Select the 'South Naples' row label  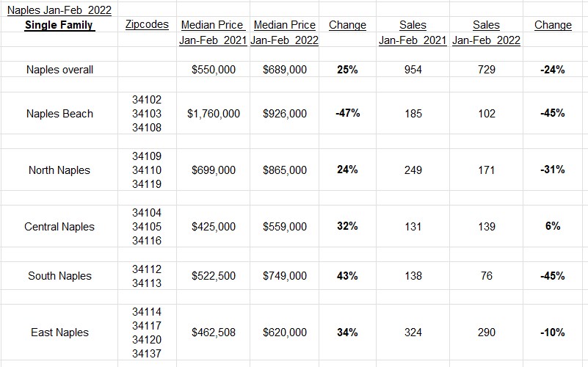59,276
